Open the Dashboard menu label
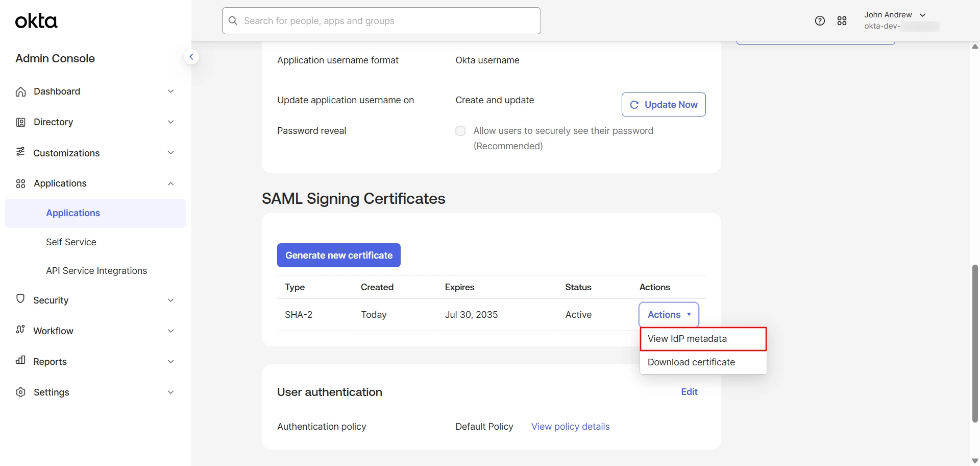Screen dimensions: 980x466 pyautogui.click(x=57, y=91)
